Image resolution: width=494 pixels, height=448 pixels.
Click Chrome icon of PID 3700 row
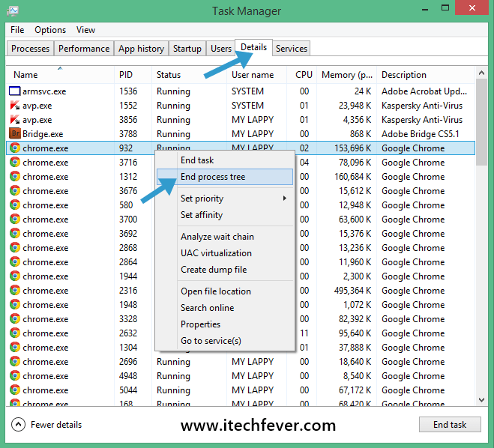pyautogui.click(x=15, y=219)
